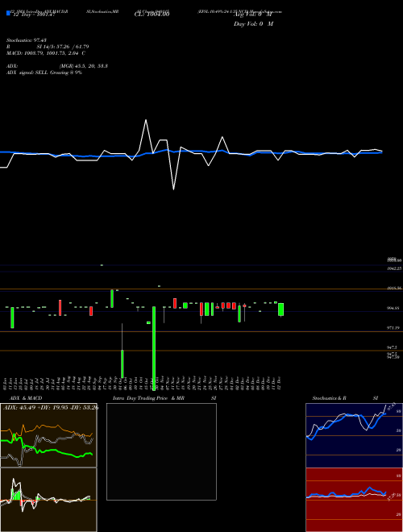
Task: Click the '(MGR) 45.5, 20, 53.3' ADX values
Action: click(x=84, y=66)
